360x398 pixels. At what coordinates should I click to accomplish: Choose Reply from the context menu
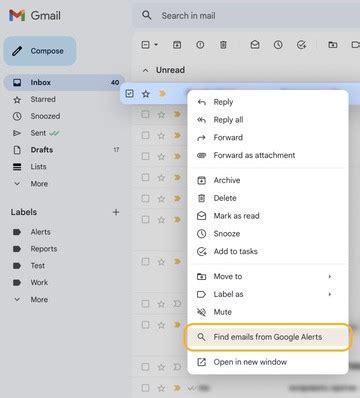tap(268, 102)
